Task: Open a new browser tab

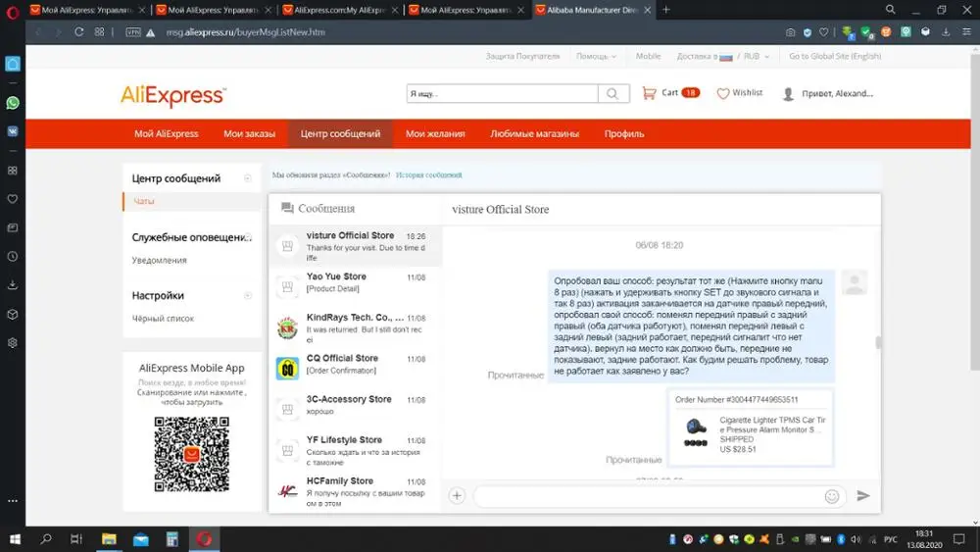Action: (666, 10)
